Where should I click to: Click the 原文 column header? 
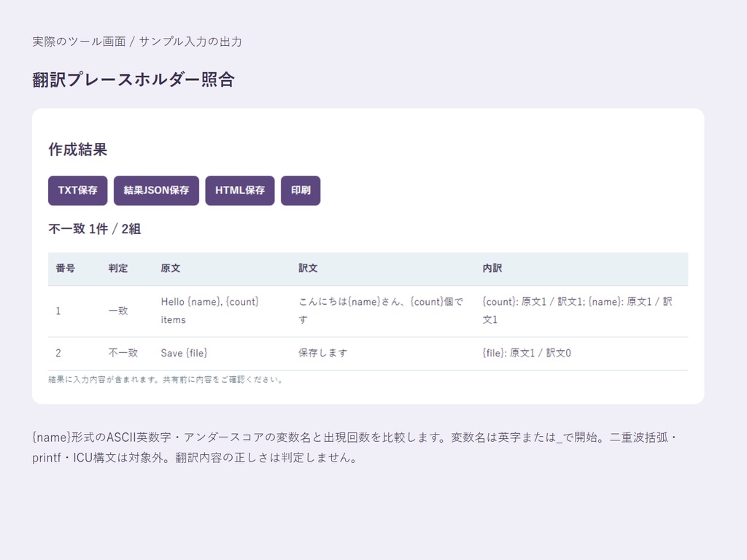(171, 268)
